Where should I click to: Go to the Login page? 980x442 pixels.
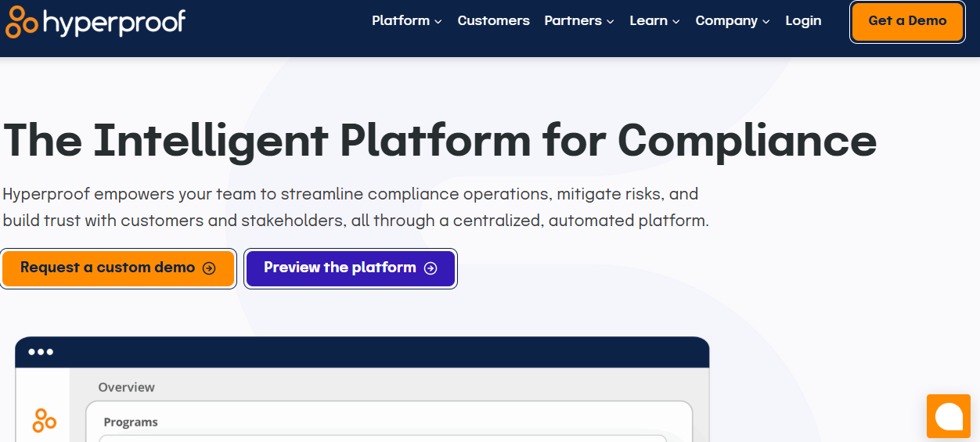click(803, 21)
